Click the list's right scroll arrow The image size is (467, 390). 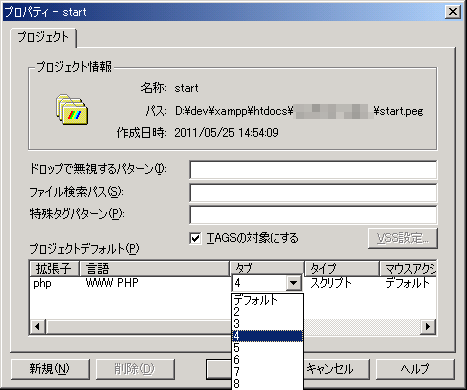(428, 326)
